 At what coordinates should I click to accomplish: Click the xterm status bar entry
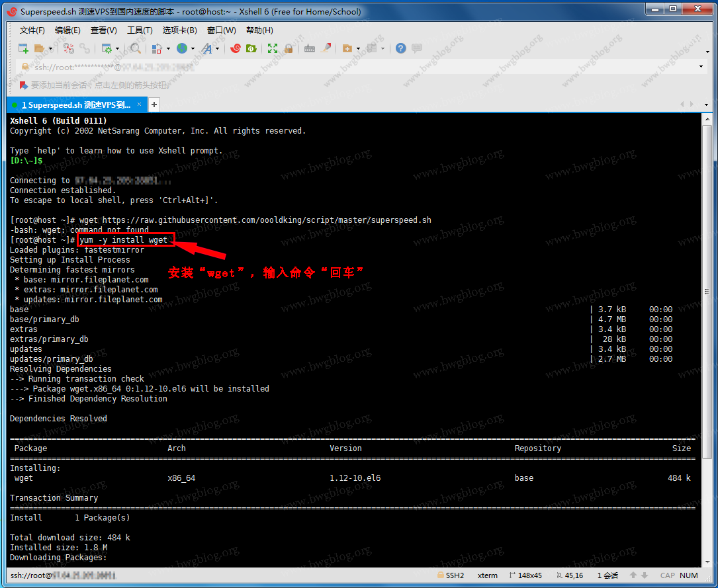[x=487, y=575]
